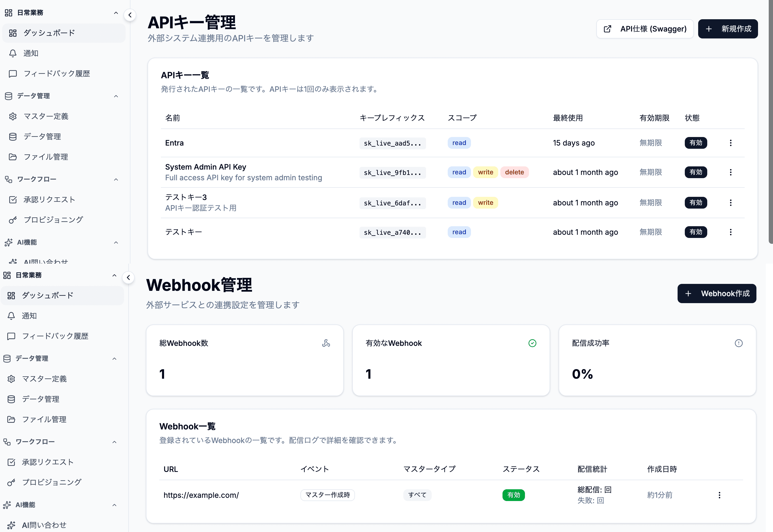This screenshot has height=532, width=773.
Task: Click the notification bell icon in the Webhook管理 sidebar
Action: (x=11, y=316)
